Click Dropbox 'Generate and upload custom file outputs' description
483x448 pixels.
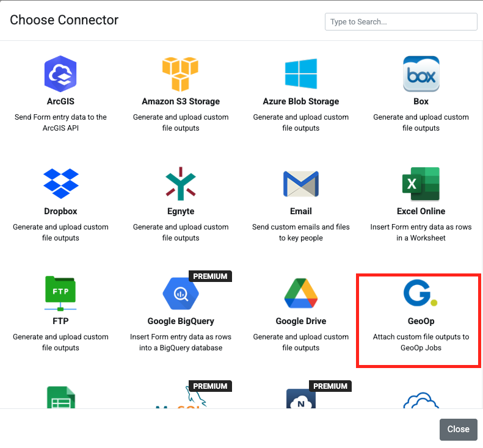click(60, 233)
